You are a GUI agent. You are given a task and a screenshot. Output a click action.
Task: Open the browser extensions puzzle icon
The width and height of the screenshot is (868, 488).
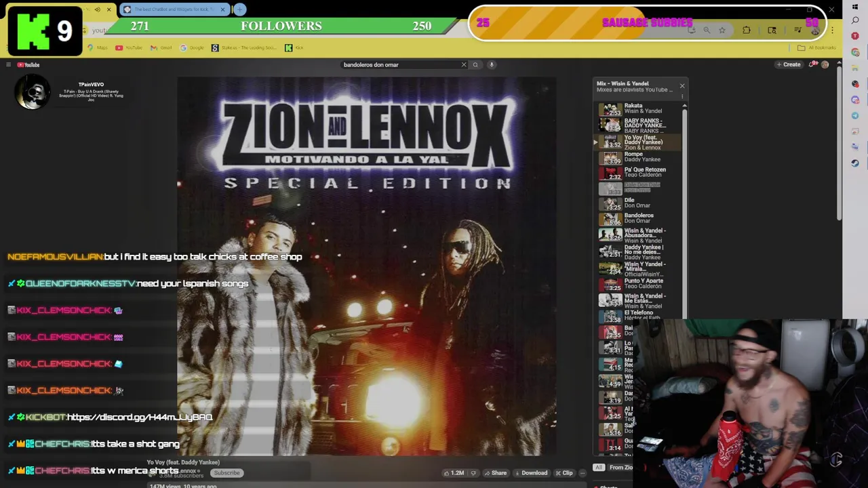tap(747, 30)
